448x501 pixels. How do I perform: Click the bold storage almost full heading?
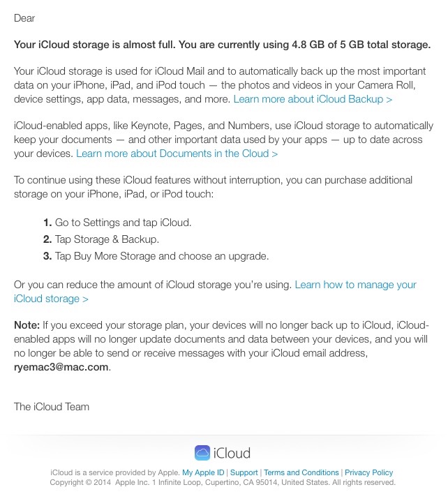tap(223, 45)
